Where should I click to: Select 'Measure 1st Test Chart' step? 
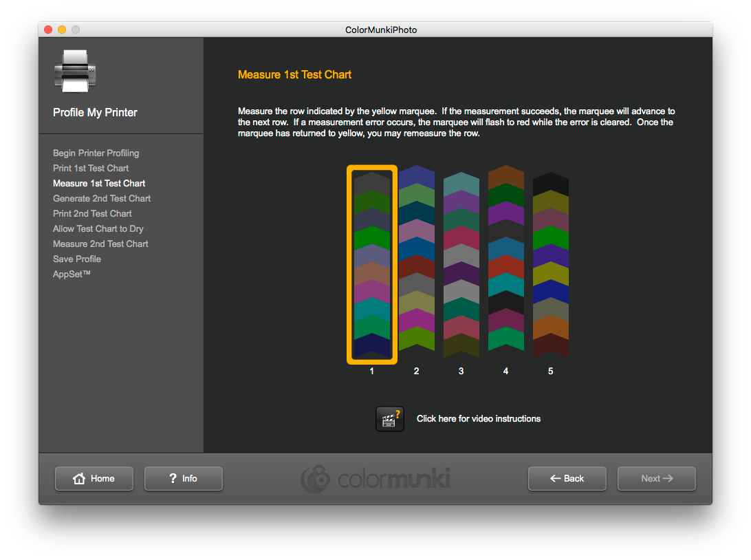pyautogui.click(x=98, y=184)
